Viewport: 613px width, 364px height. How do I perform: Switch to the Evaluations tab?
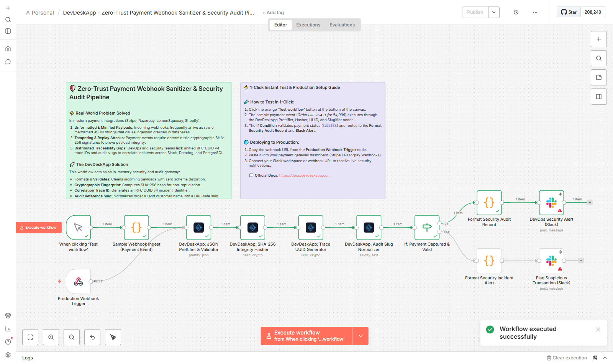(342, 25)
